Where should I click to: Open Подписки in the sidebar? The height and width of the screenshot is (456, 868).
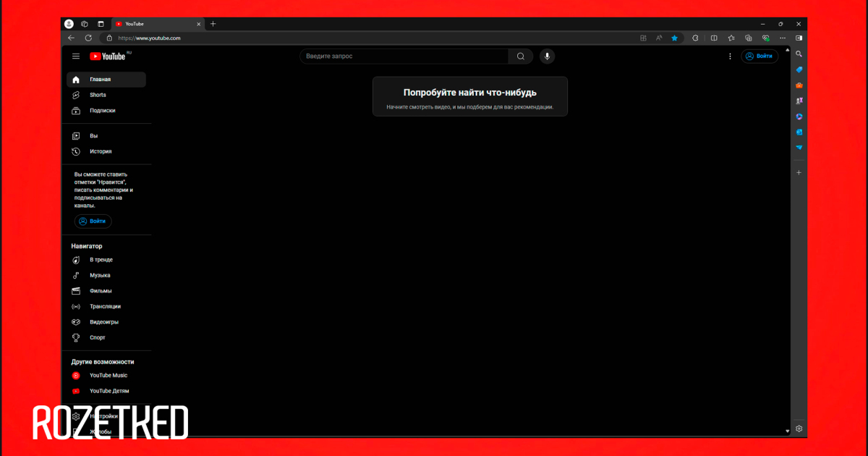(106, 111)
